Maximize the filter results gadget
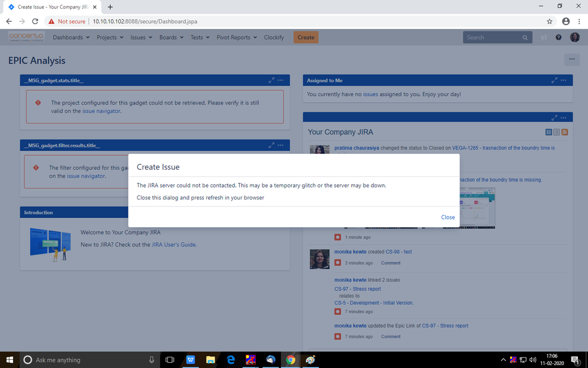Viewport: 588px width, 368px height. [271, 145]
